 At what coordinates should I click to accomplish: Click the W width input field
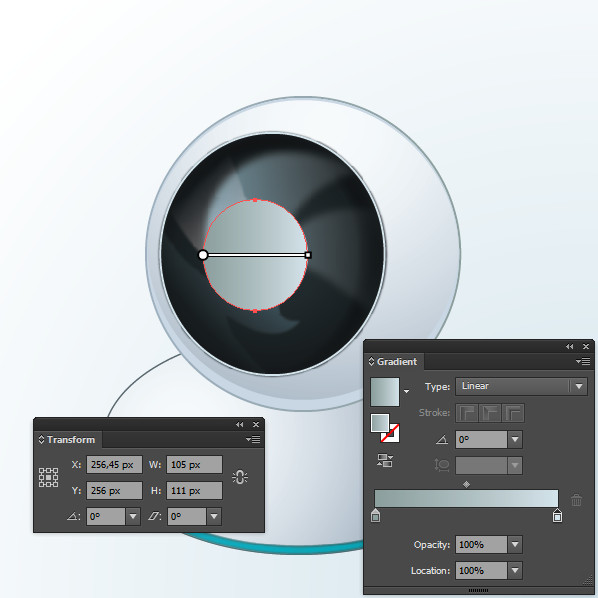coord(195,465)
